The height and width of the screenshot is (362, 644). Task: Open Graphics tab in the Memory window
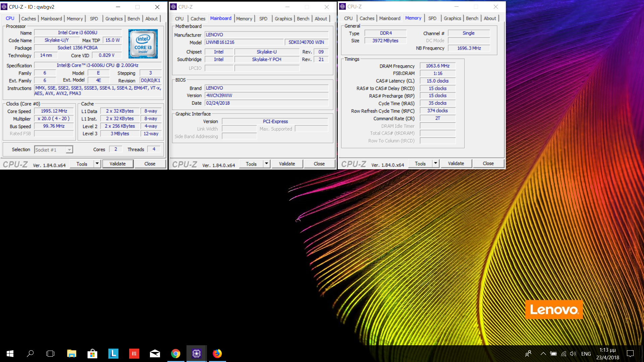(x=452, y=18)
